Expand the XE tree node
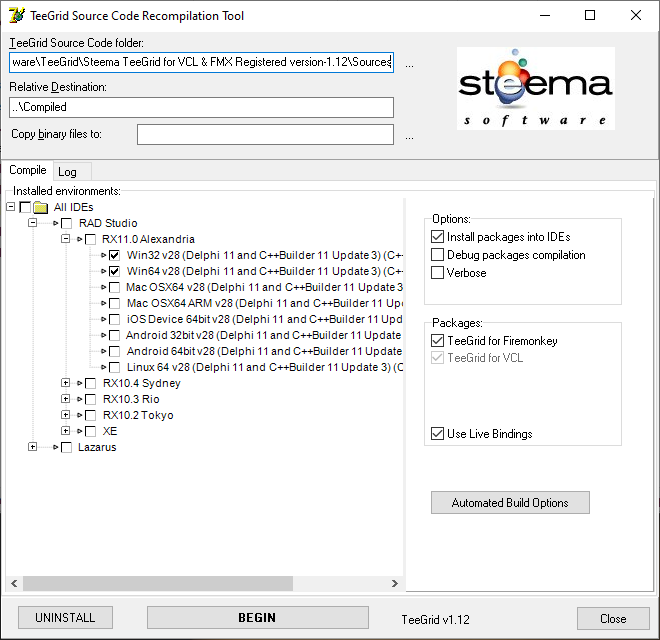The image size is (660, 640). tap(65, 430)
